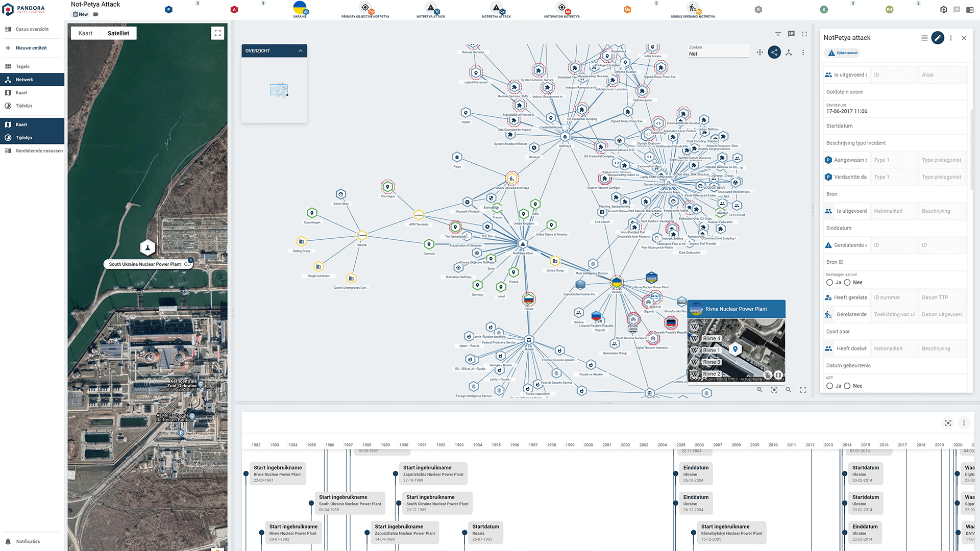Click the NotPetya attack node in network
This screenshot has width=980, height=551.
point(523,244)
